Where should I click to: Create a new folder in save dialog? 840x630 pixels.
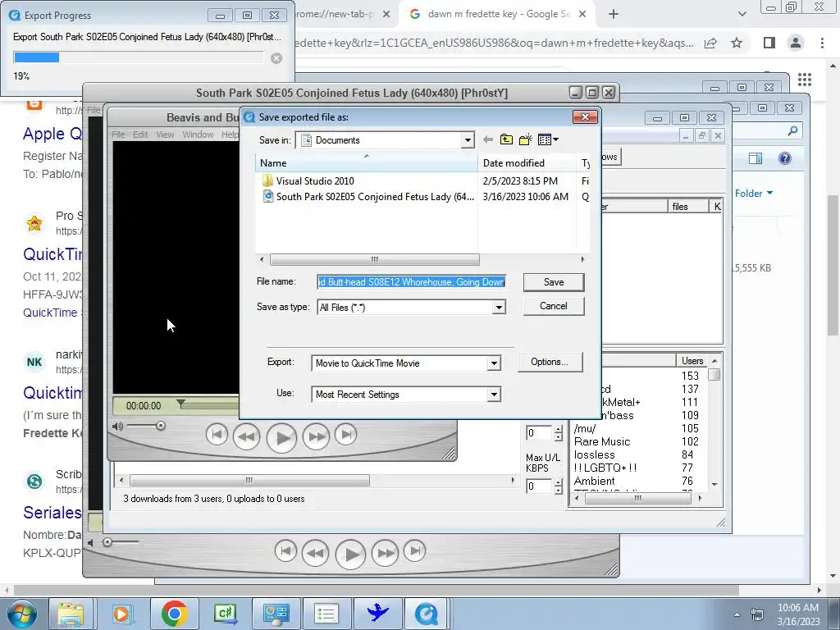pos(526,139)
